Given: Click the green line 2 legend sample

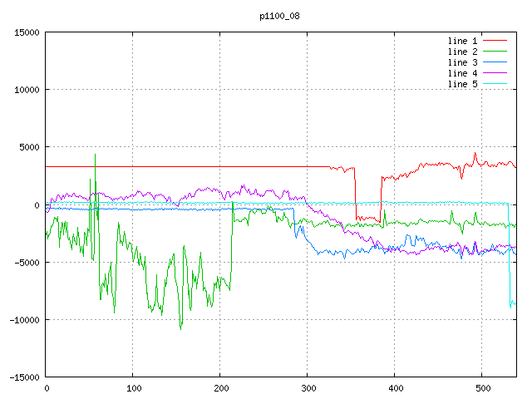Looking at the screenshot, I should [x=495, y=52].
